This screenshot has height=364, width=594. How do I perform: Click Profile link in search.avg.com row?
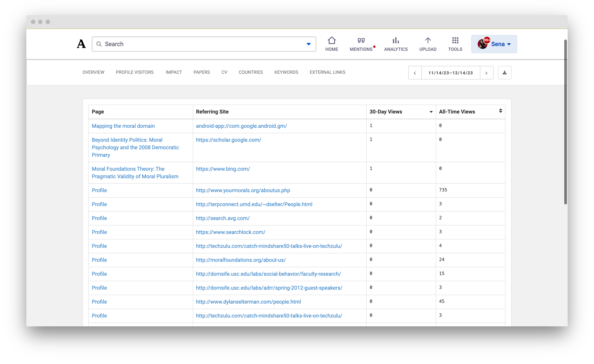point(99,218)
